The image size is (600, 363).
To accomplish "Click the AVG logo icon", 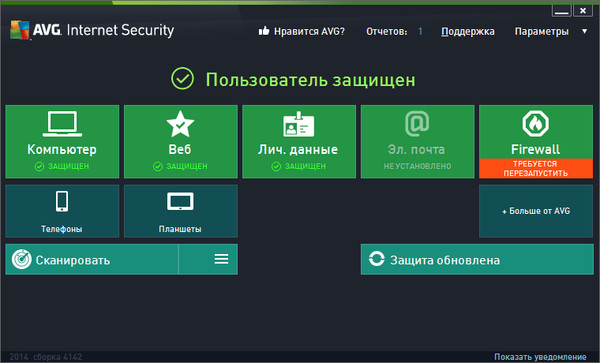I will (x=20, y=30).
